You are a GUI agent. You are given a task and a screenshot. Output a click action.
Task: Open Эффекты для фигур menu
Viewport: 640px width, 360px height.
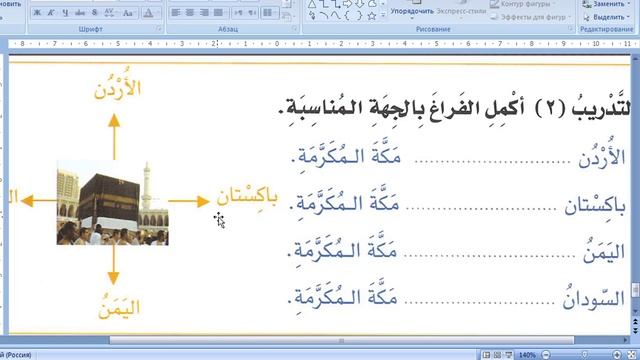530,17
